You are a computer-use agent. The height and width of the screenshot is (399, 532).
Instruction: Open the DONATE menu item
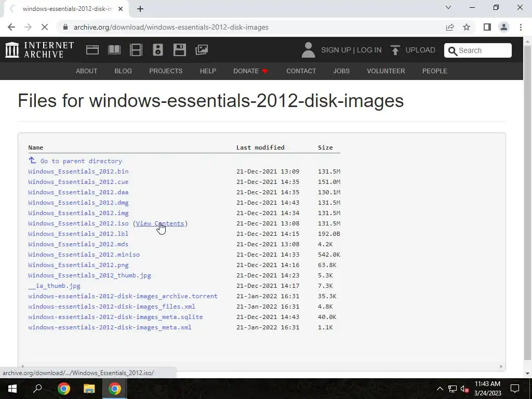(x=251, y=71)
